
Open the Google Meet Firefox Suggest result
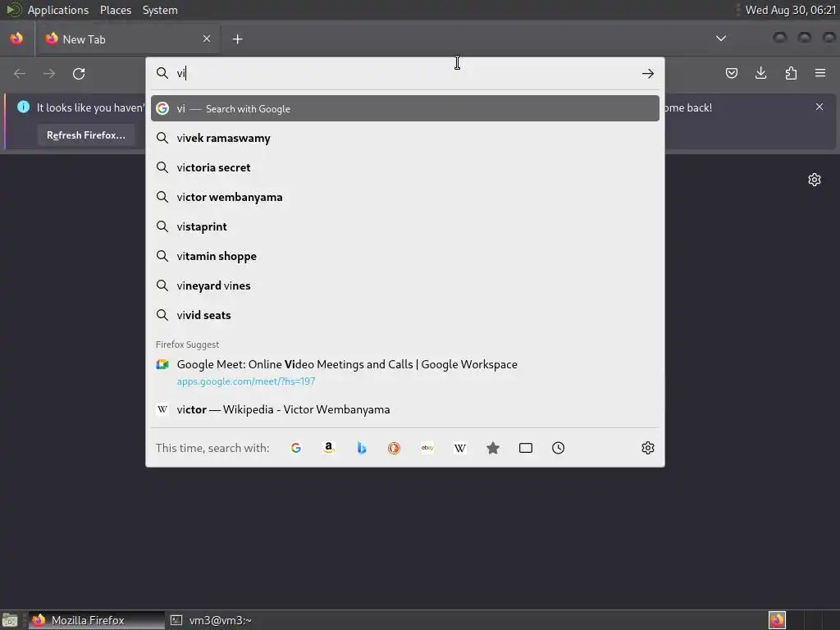pyautogui.click(x=405, y=372)
